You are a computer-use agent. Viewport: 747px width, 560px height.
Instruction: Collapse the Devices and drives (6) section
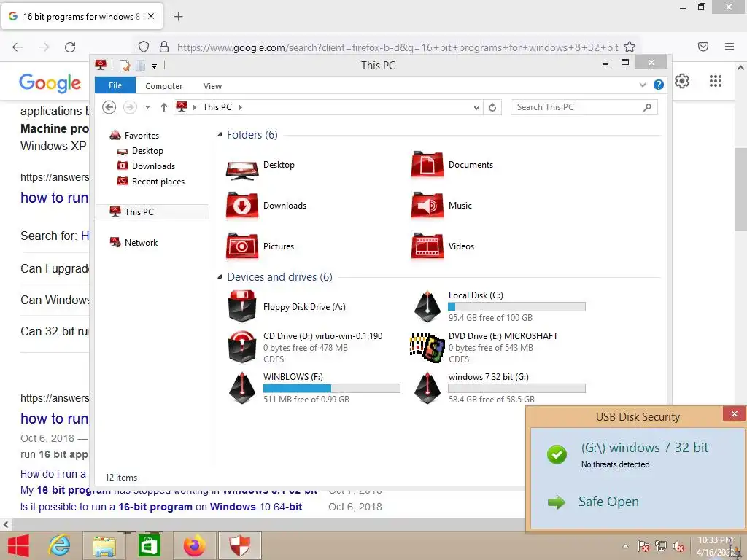point(220,276)
